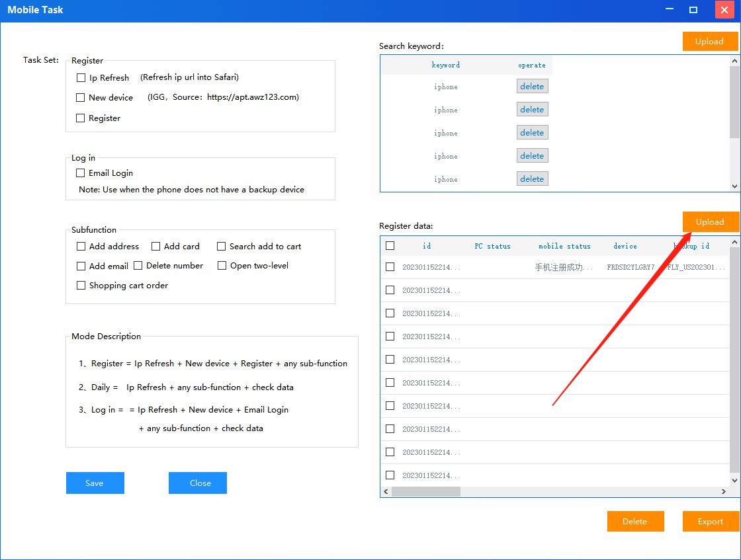Toggle select-all checkbox in Register data header
The width and height of the screenshot is (741, 560).
pos(390,245)
